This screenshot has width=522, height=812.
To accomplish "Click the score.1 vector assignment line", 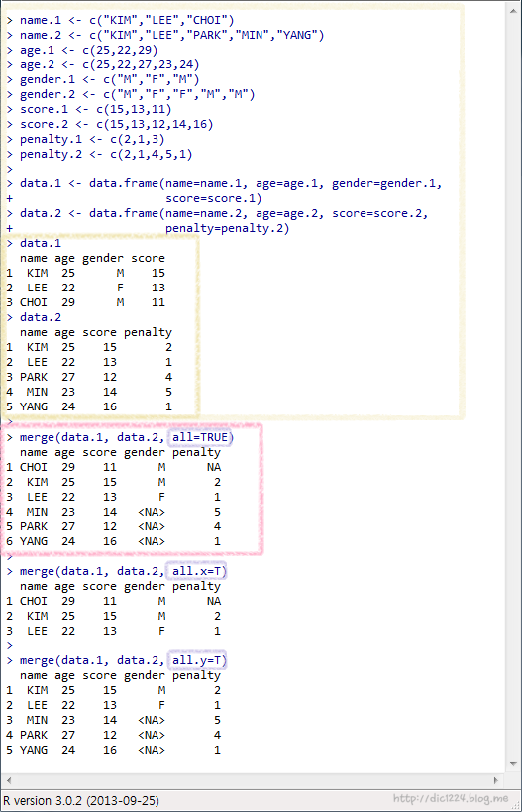I will [x=89, y=110].
